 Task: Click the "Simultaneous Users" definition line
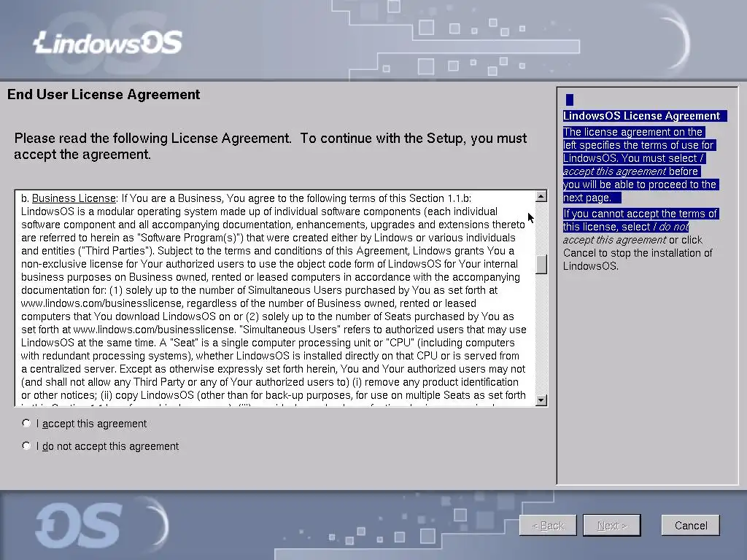tap(274, 330)
